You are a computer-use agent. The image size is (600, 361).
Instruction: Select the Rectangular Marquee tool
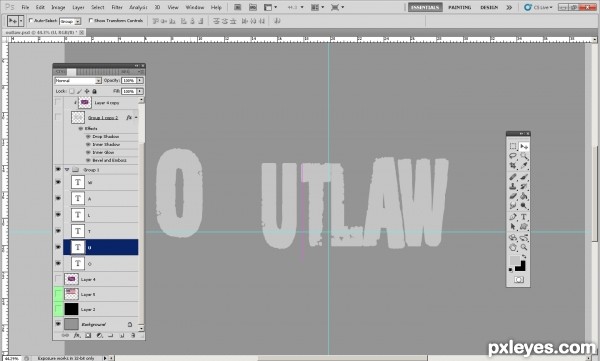pyautogui.click(x=513, y=146)
